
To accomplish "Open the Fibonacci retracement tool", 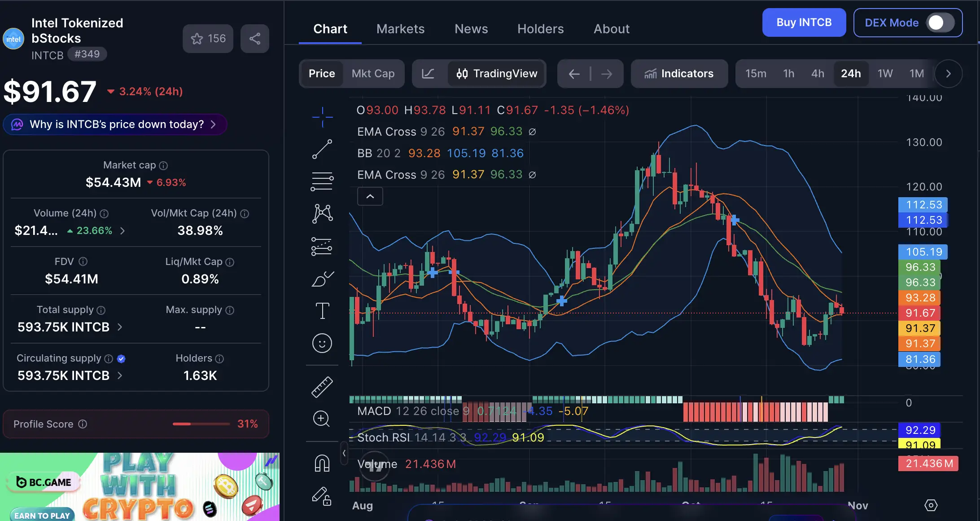I will [x=322, y=181].
